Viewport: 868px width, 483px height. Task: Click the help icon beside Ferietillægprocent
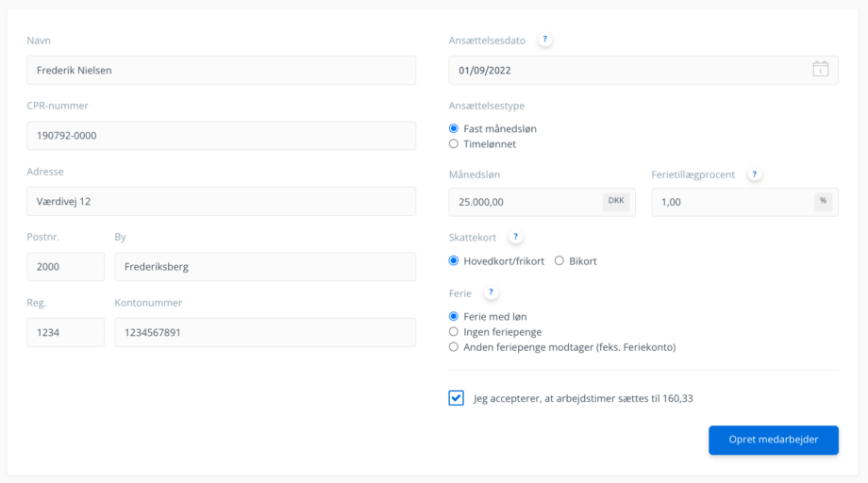point(754,175)
